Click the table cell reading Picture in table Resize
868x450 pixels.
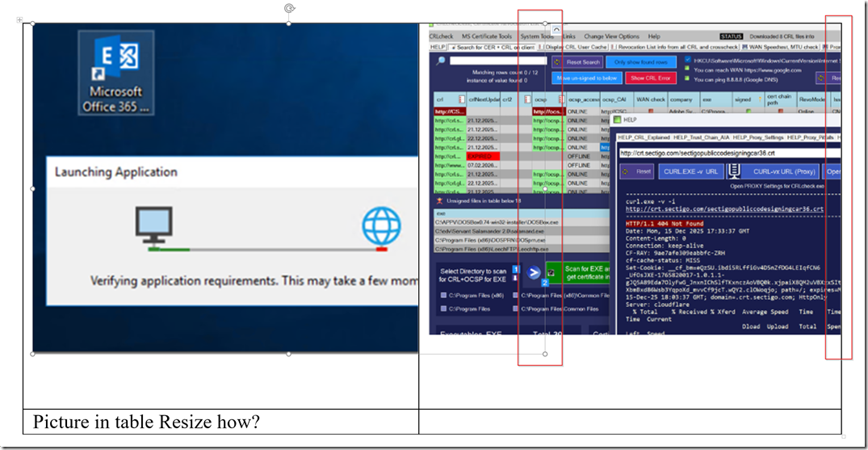[221, 423]
